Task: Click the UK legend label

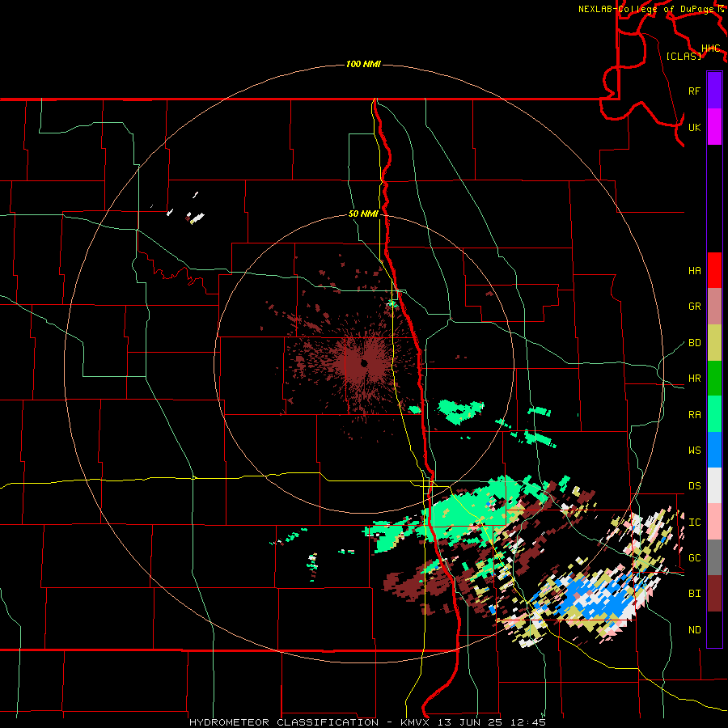Action: pyautogui.click(x=694, y=127)
